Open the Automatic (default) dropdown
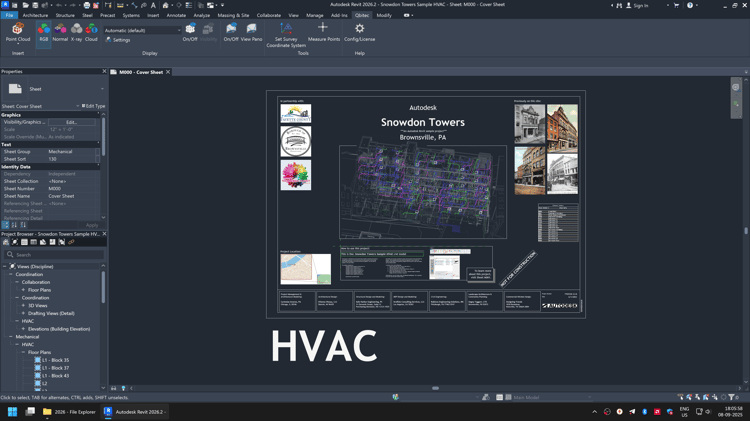Image resolution: width=750 pixels, height=421 pixels. [143, 30]
